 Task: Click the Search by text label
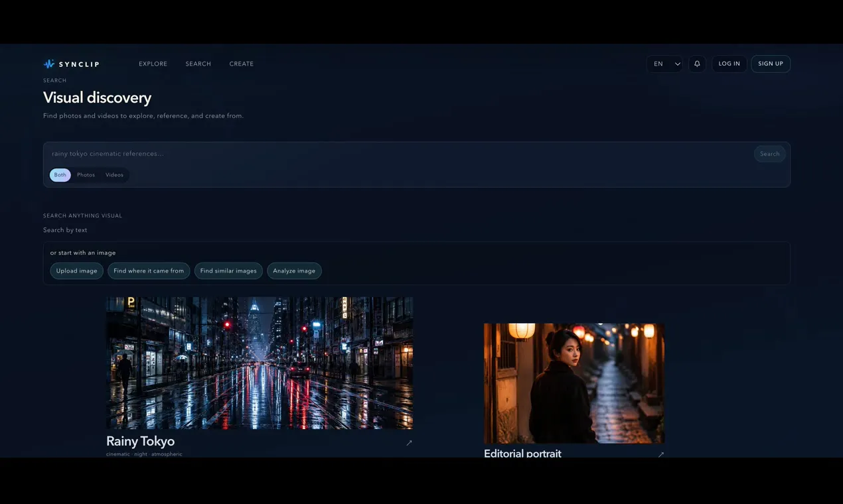pyautogui.click(x=65, y=230)
